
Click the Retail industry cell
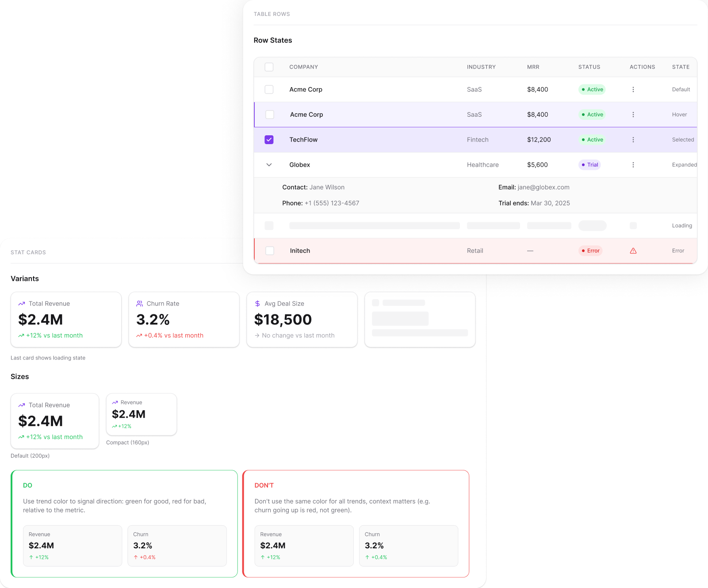475,251
